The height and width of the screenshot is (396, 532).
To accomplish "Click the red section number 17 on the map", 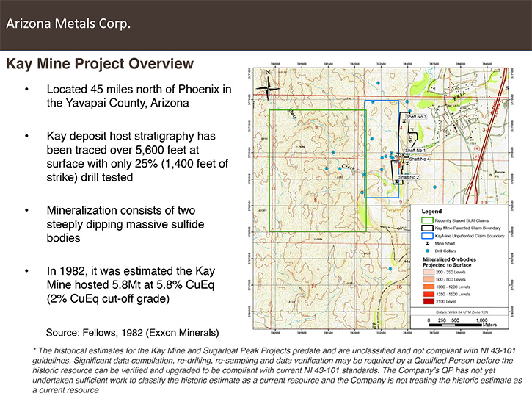I will [314, 286].
